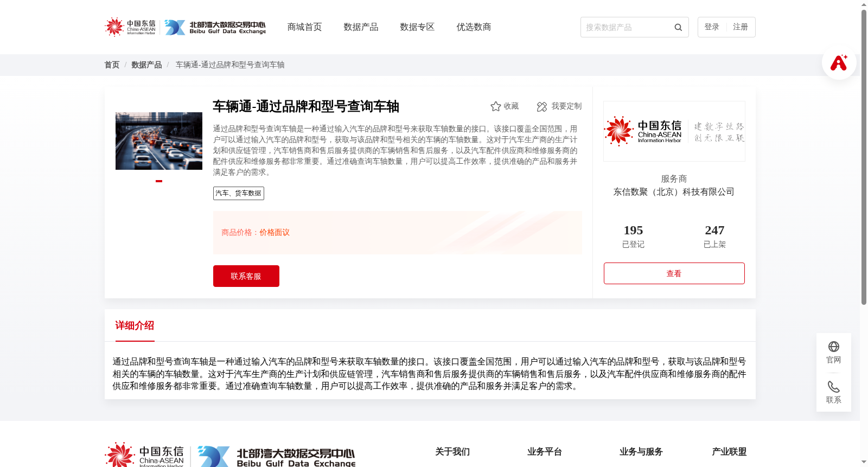Click the footer China-ASEAN logo

[145, 455]
